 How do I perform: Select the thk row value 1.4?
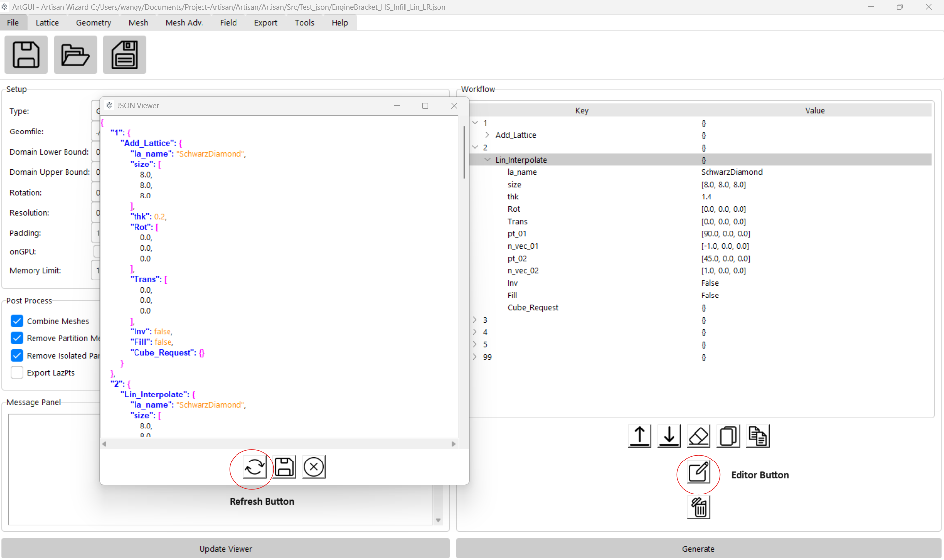[x=707, y=197]
